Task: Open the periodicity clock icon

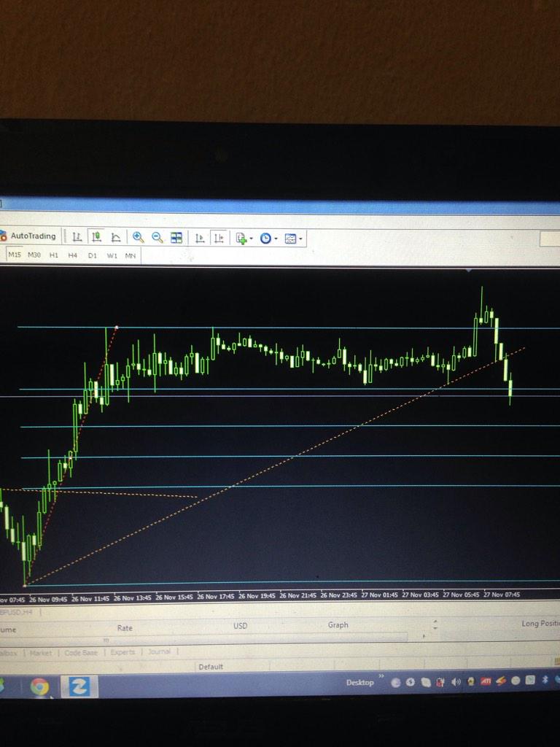Action: (265, 239)
